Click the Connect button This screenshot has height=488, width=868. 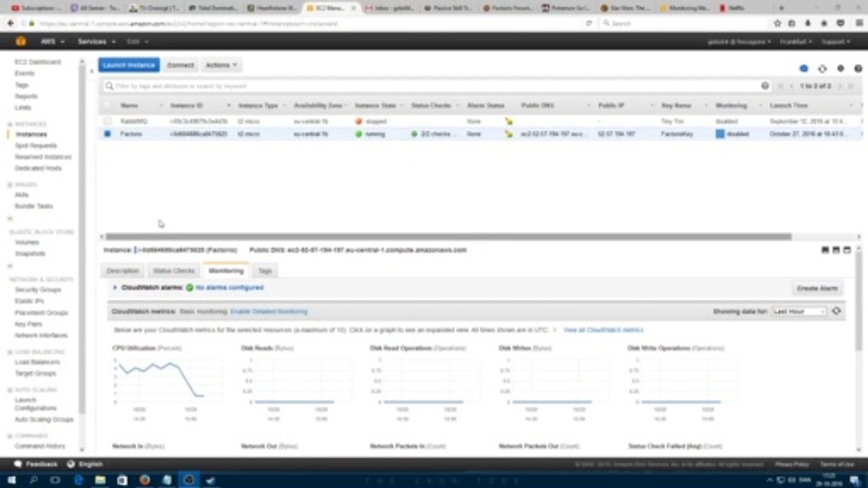(x=180, y=65)
